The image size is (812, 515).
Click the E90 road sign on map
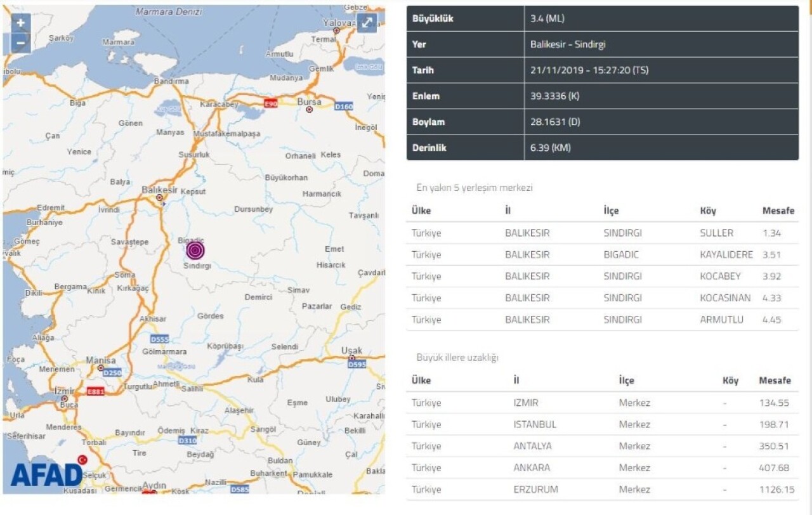pyautogui.click(x=270, y=103)
